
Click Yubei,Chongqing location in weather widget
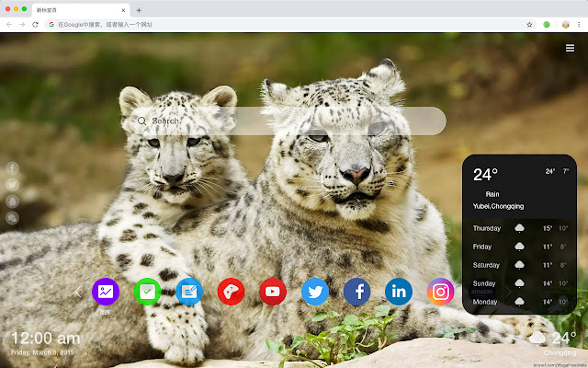click(498, 206)
